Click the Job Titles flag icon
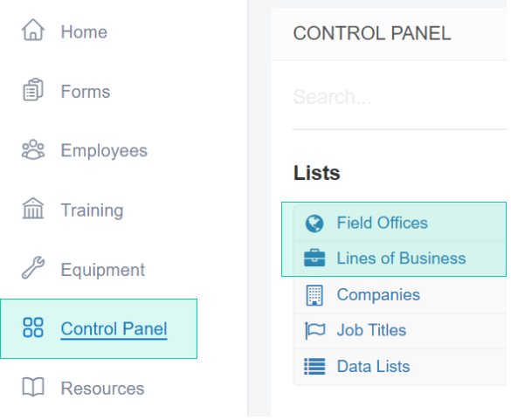The image size is (511, 420). 314,330
